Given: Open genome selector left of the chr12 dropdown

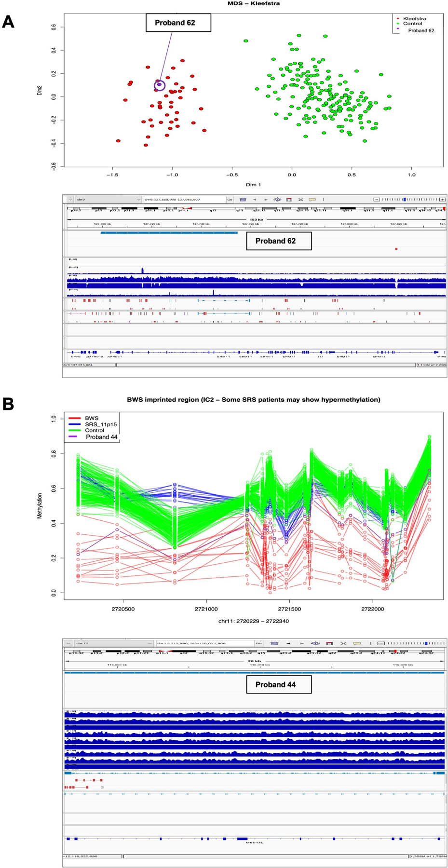Looking at the screenshot, I should [x=68, y=643].
